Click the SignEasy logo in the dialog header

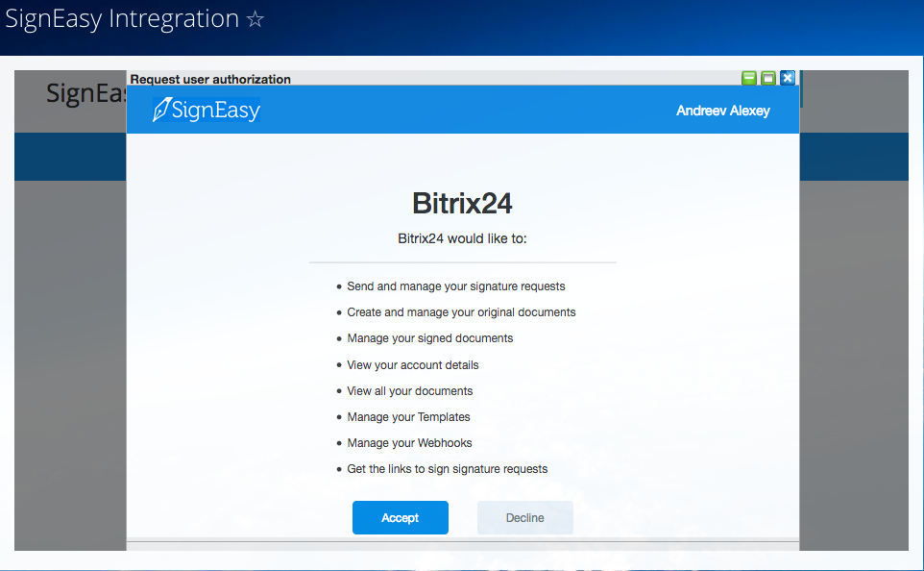click(x=207, y=110)
